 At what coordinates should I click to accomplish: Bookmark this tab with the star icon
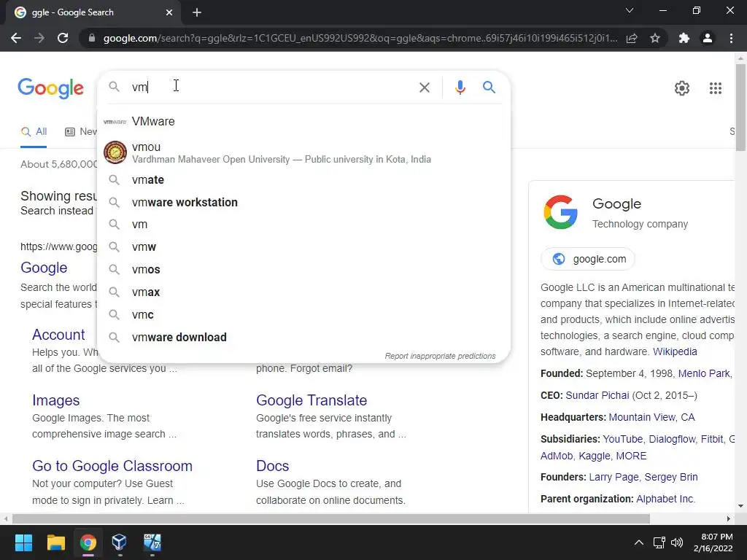655,38
